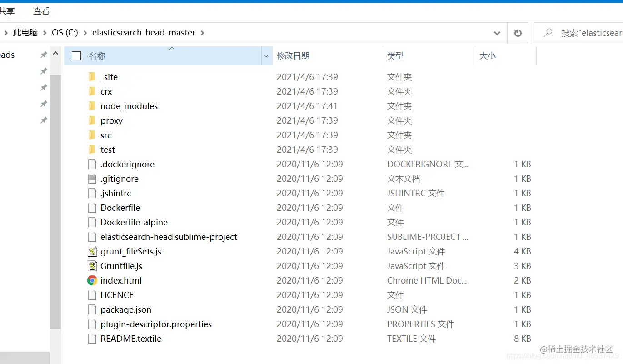The image size is (623, 364).
Task: Select the .gitignore file name
Action: pyautogui.click(x=120, y=179)
